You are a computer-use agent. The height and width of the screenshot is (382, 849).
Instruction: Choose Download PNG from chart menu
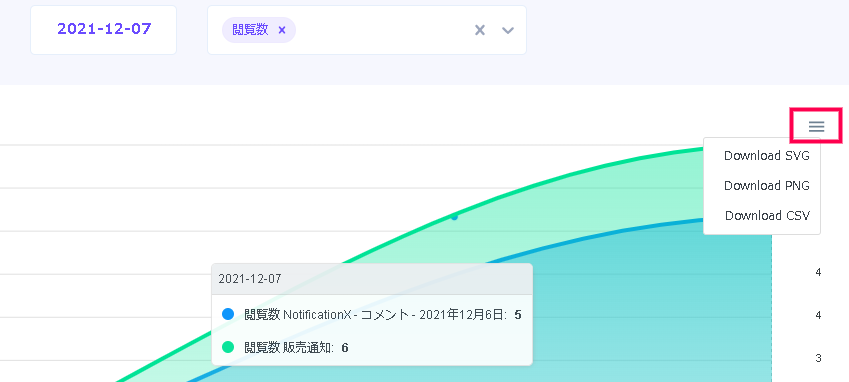767,186
